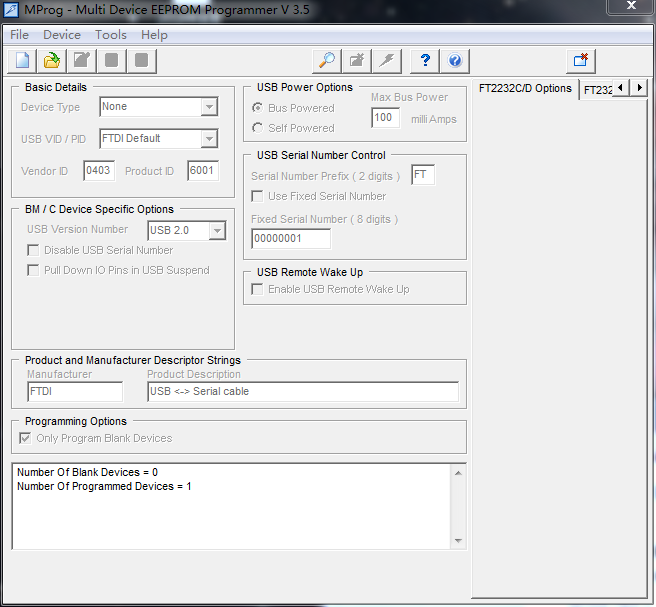
Task: Click the Product Description field
Action: tap(303, 391)
